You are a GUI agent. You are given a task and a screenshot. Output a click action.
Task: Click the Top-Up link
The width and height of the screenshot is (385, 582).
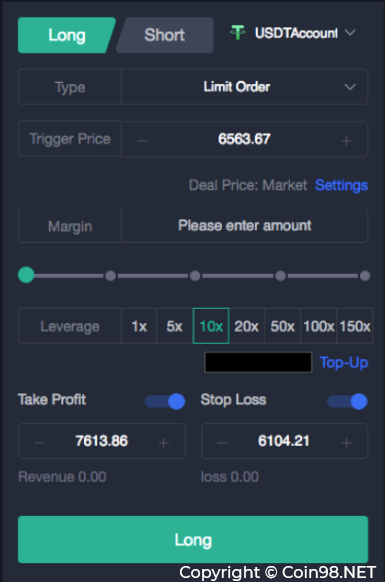(x=344, y=362)
